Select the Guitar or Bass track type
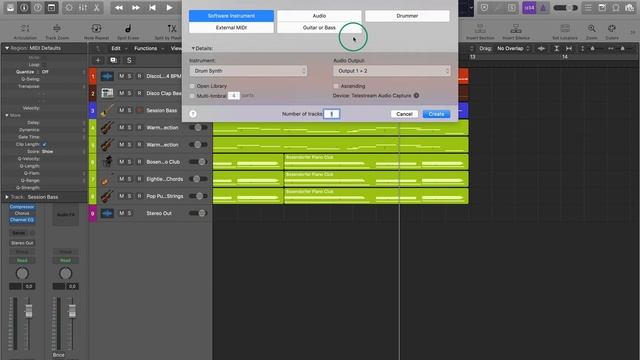Screen dimensions: 640x360 [x=319, y=28]
